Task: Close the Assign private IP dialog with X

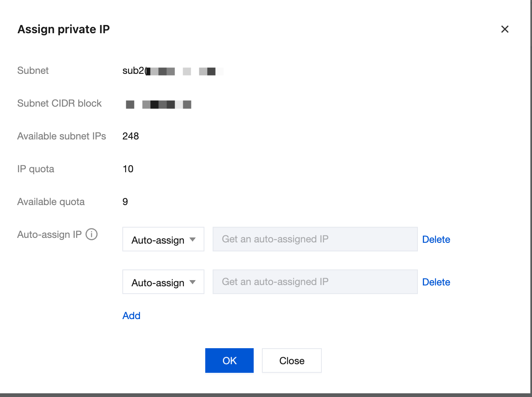Action: (x=505, y=29)
